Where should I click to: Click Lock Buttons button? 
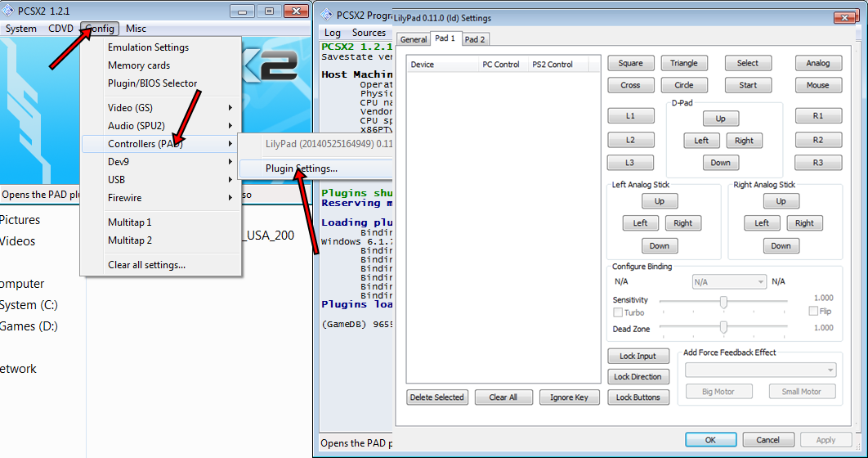638,397
